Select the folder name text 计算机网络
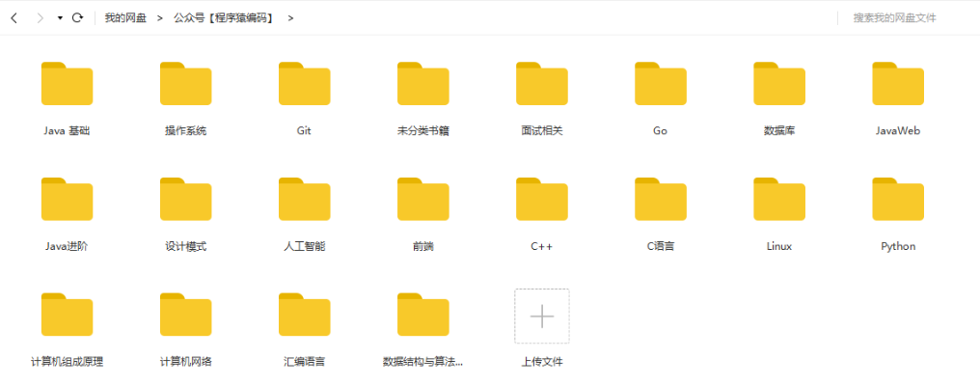 (185, 362)
